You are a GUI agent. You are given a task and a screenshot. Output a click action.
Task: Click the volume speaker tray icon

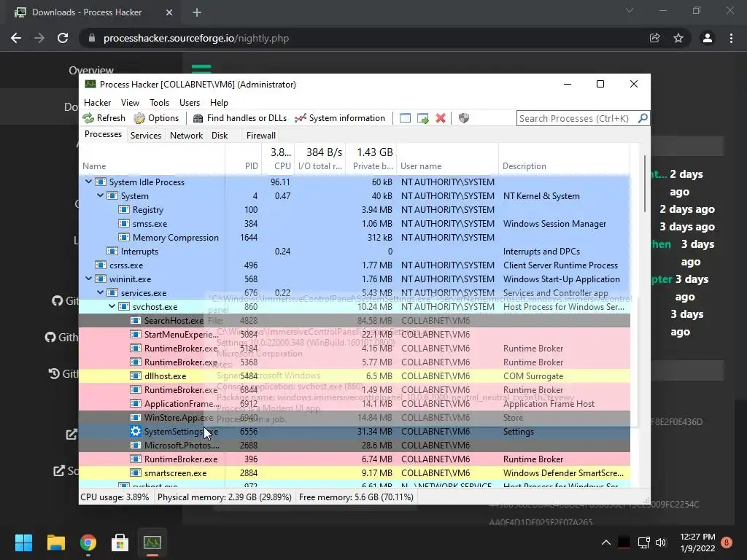[x=661, y=542]
